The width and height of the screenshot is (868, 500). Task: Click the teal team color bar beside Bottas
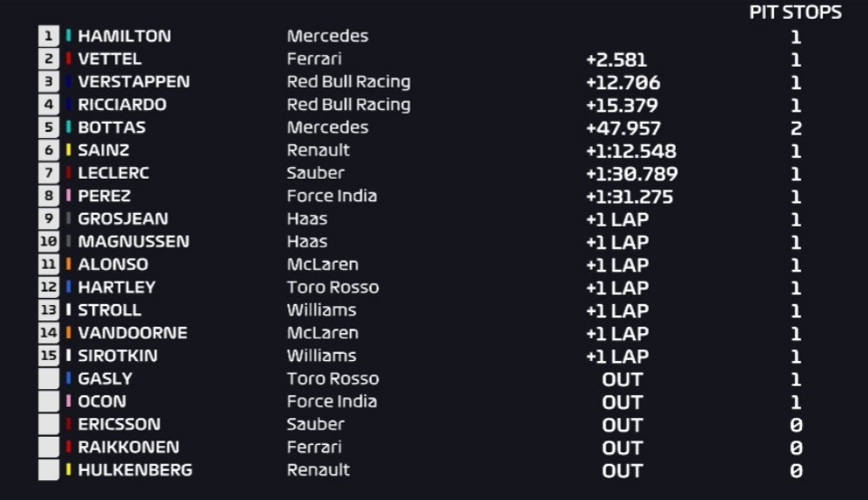tap(69, 127)
